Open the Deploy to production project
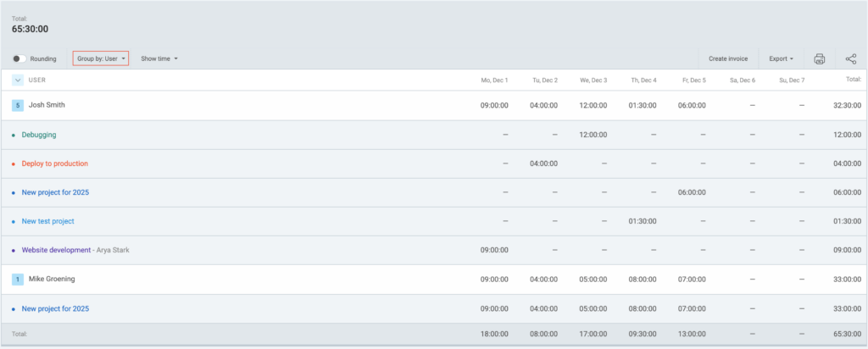868x349 pixels. [54, 163]
